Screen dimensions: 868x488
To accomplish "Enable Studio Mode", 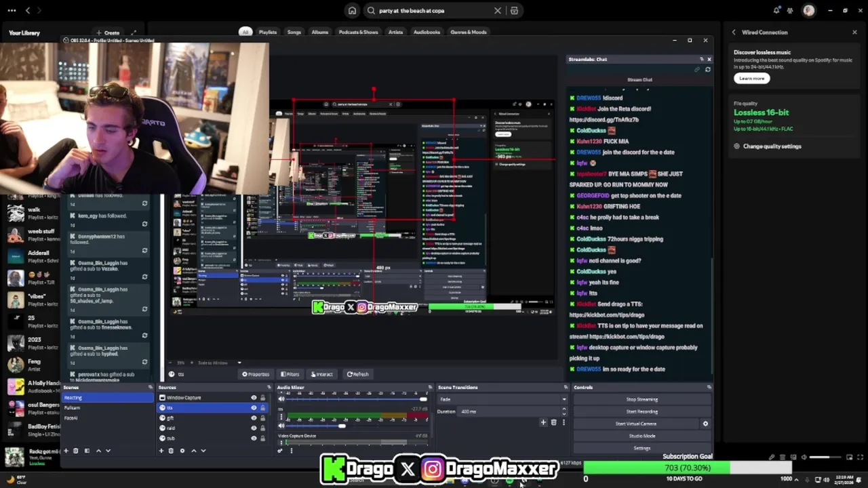I will tap(642, 436).
